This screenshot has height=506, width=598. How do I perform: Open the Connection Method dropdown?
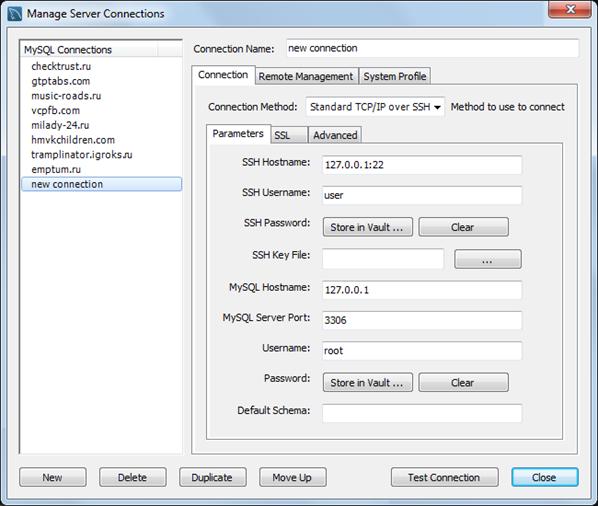[375, 107]
